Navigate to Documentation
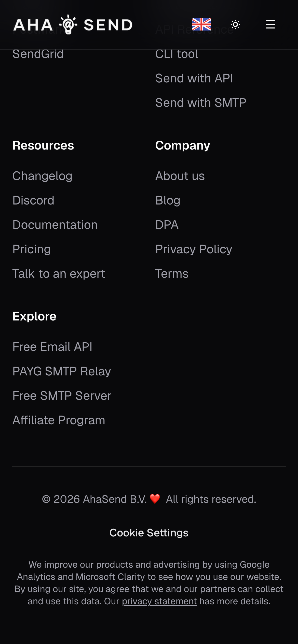 (55, 225)
